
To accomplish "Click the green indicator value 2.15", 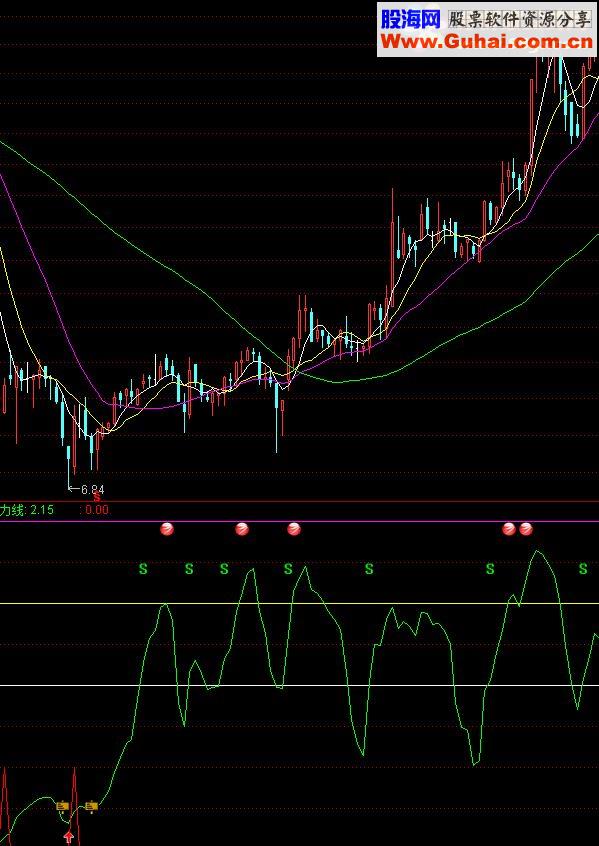I will [42, 509].
